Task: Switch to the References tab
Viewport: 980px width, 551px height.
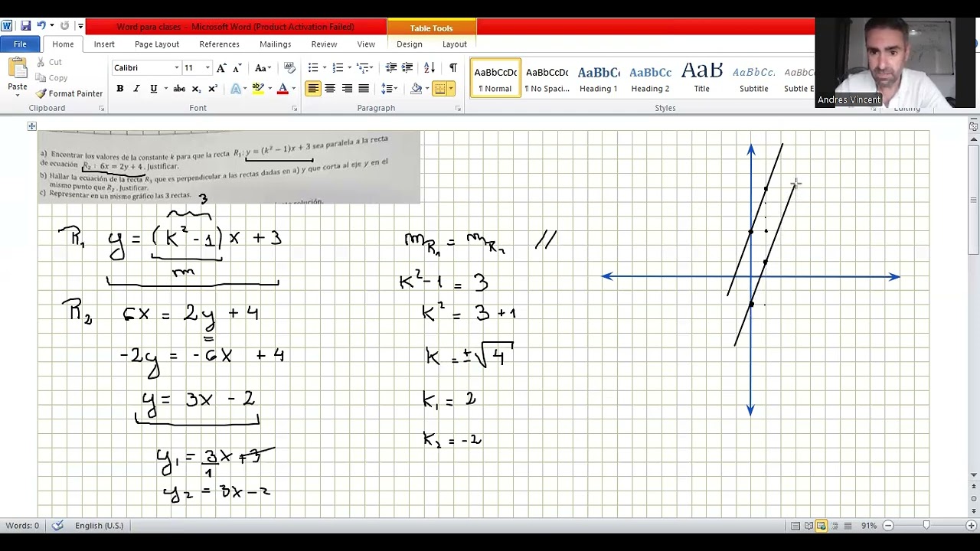Action: click(220, 44)
